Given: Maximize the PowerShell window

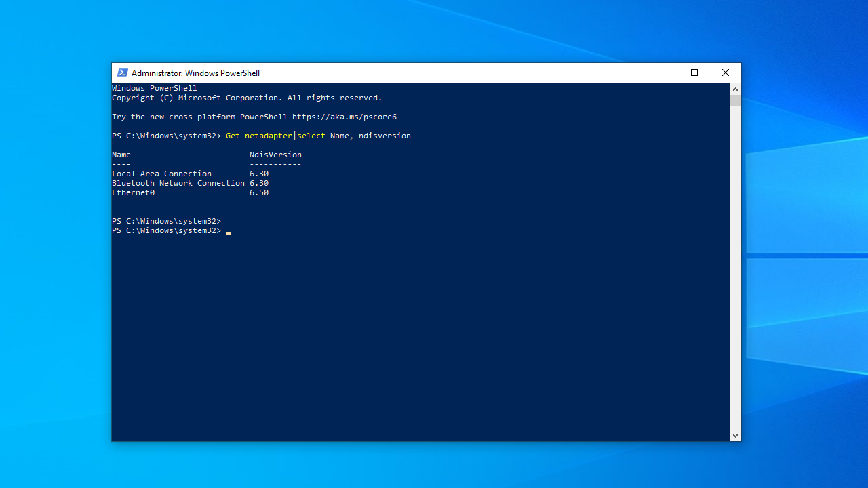Looking at the screenshot, I should click(694, 73).
